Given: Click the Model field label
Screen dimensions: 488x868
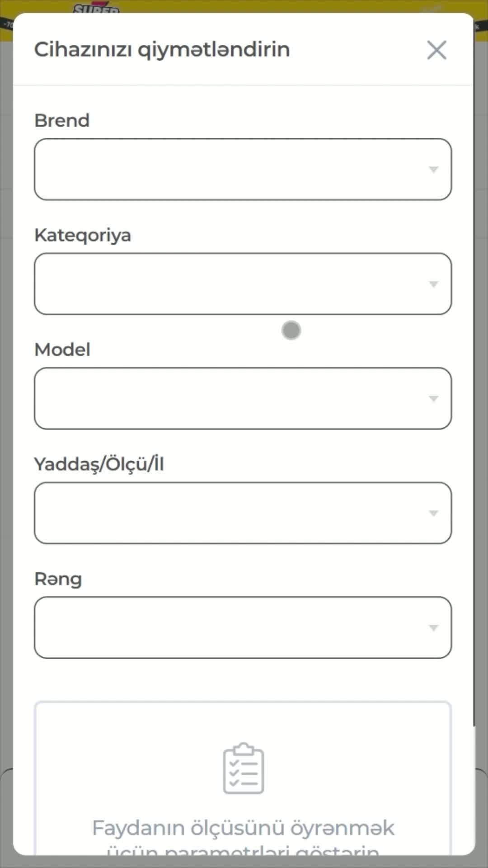Looking at the screenshot, I should tap(62, 349).
